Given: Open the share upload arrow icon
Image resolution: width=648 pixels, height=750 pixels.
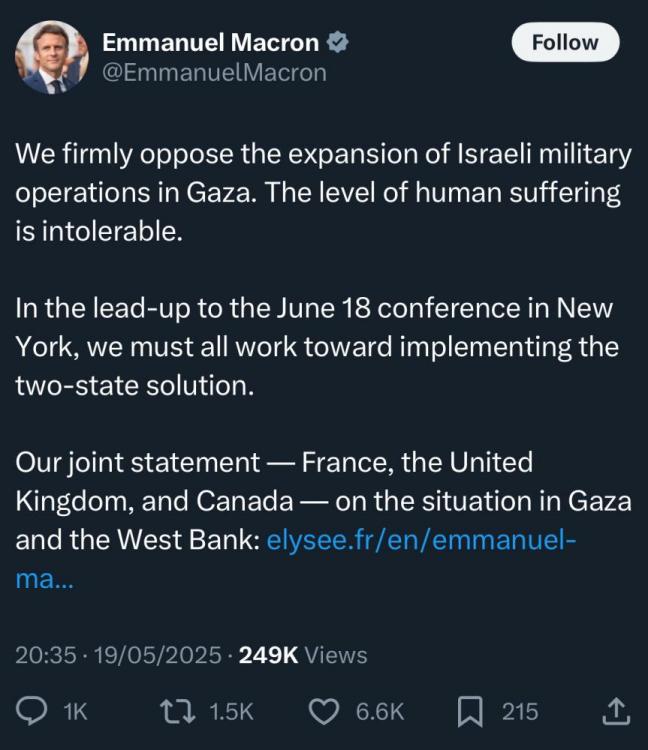Looking at the screenshot, I should (x=617, y=711).
